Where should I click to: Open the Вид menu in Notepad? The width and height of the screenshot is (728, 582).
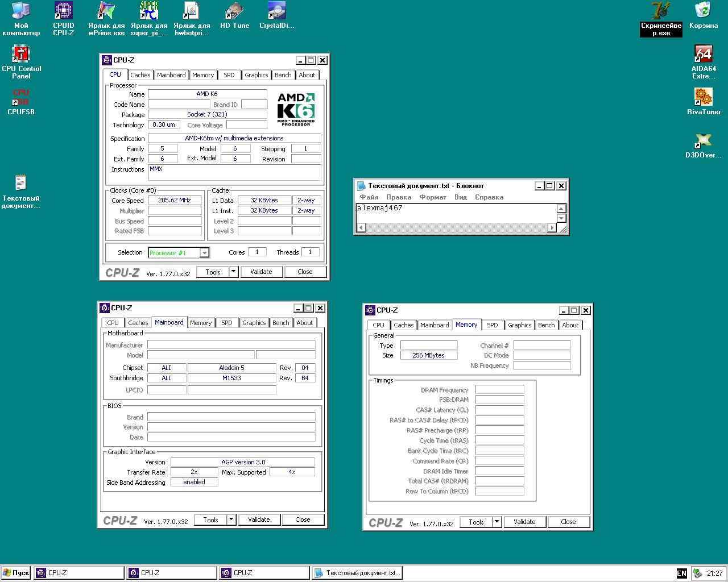461,197
